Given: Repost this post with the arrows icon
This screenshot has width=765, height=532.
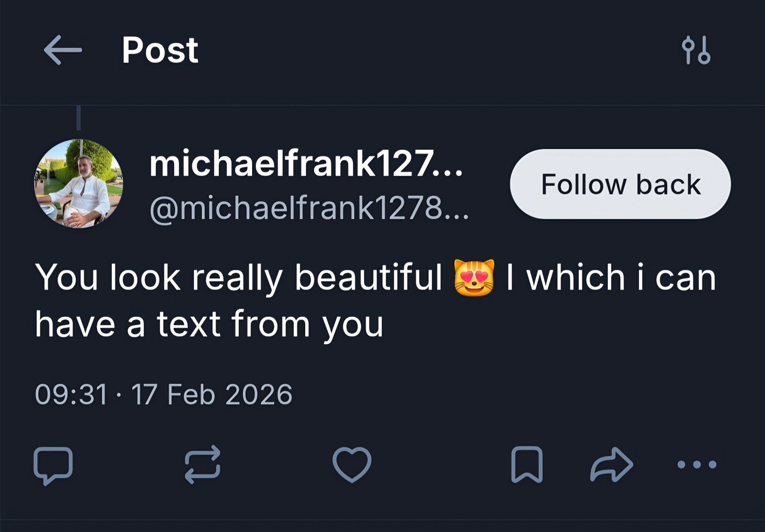Looking at the screenshot, I should pos(202,465).
